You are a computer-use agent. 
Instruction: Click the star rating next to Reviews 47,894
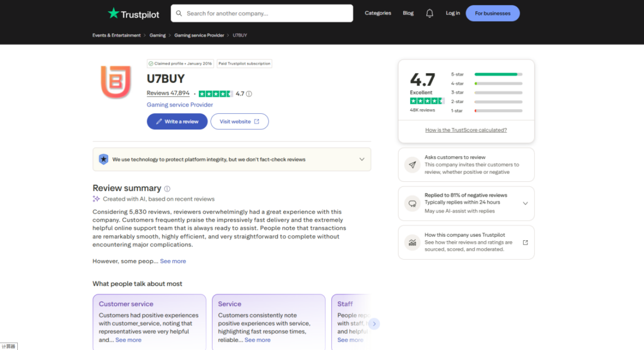click(215, 94)
